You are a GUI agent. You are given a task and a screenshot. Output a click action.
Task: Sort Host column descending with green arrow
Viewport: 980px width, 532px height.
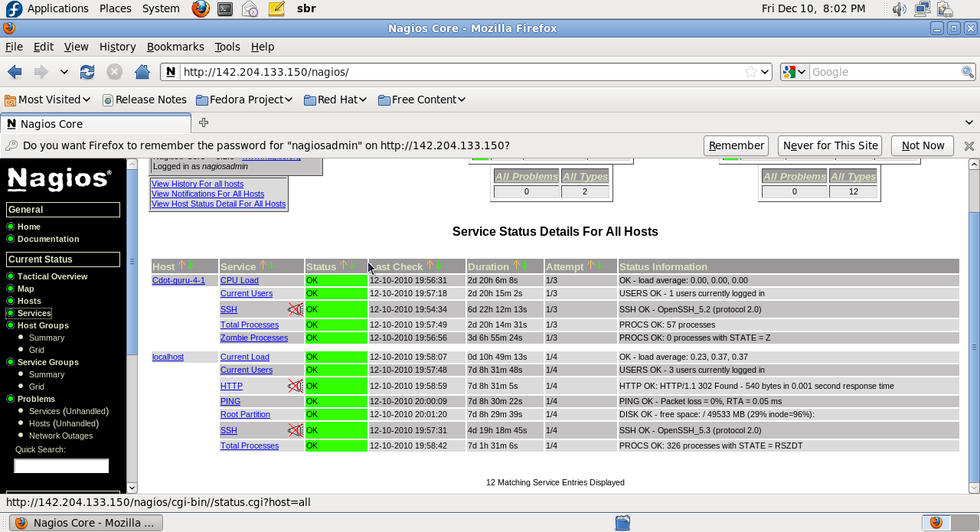[x=191, y=265]
